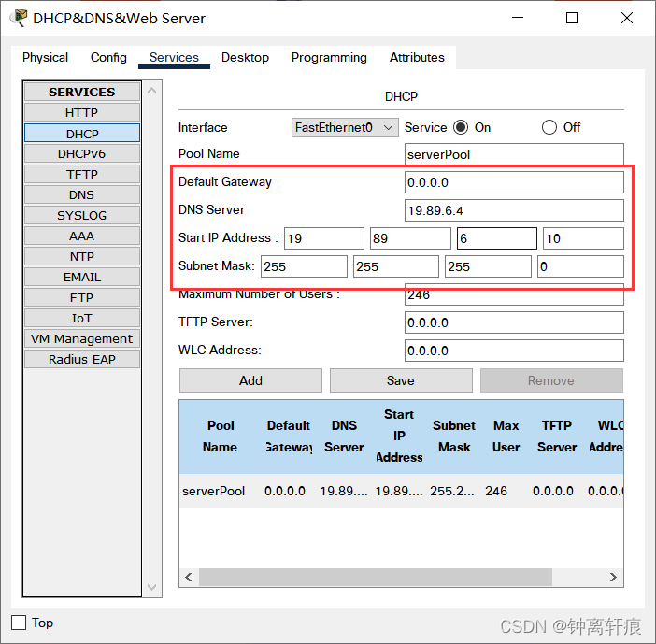Click the Pool Name field
The image size is (656, 644).
pos(514,154)
